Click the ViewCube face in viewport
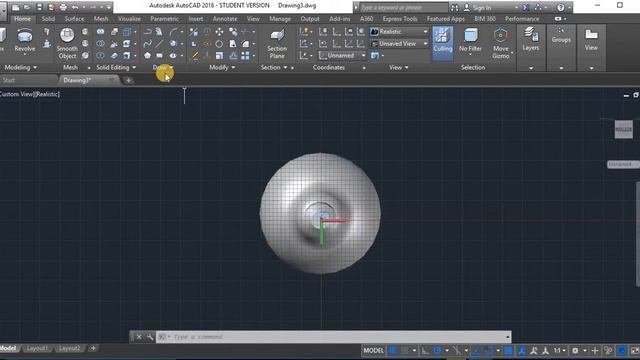Viewport: 640px width, 360px height. (624, 129)
